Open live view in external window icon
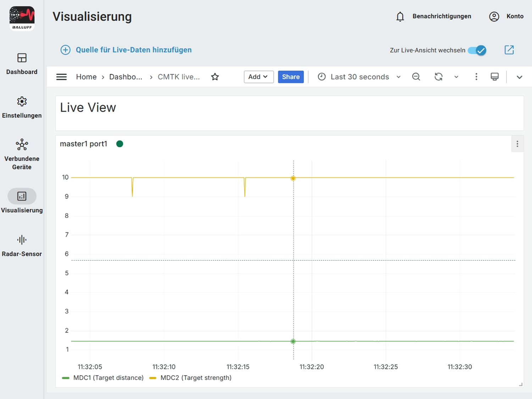The image size is (532, 399). pyautogui.click(x=509, y=50)
